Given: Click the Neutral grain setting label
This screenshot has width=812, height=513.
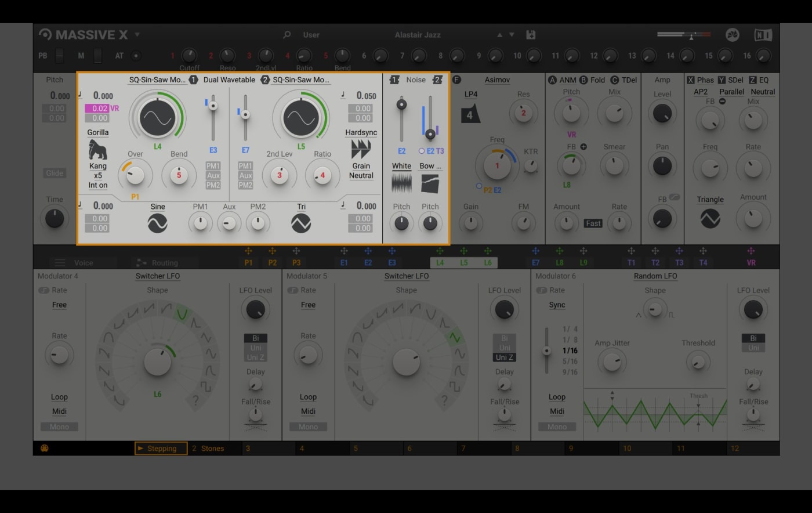Looking at the screenshot, I should tap(361, 175).
